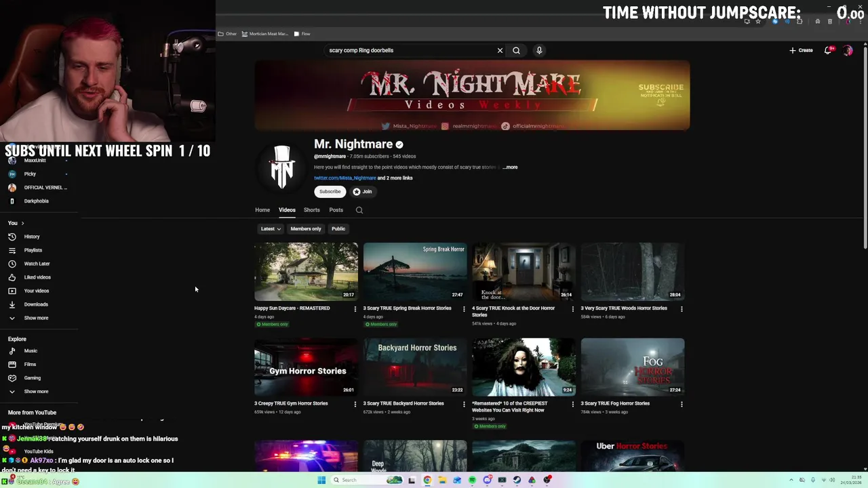The width and height of the screenshot is (868, 488).
Task: Open '3 Very Scary TRUE Woods Horror Stories' title
Action: 624,308
